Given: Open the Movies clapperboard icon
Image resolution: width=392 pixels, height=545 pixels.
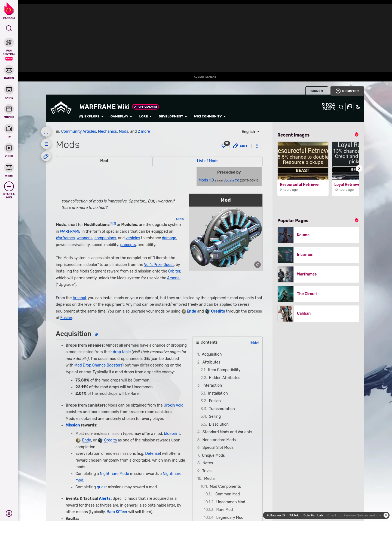Looking at the screenshot, I should pos(9,109).
